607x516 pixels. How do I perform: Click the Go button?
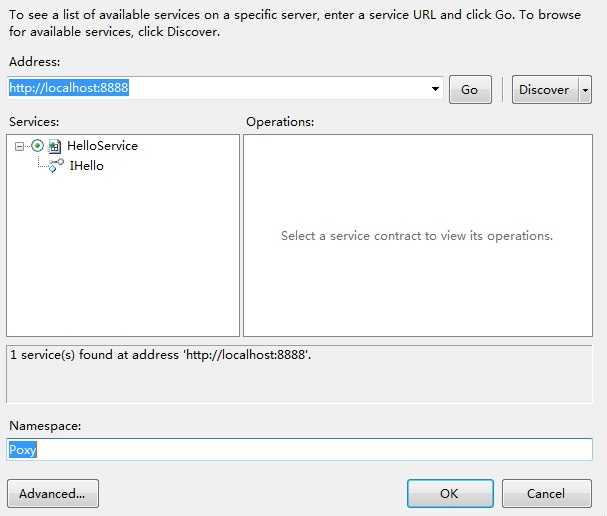click(x=470, y=90)
